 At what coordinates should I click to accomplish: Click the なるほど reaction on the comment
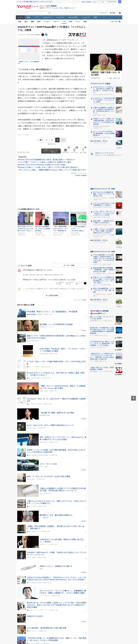pos(70,283)
